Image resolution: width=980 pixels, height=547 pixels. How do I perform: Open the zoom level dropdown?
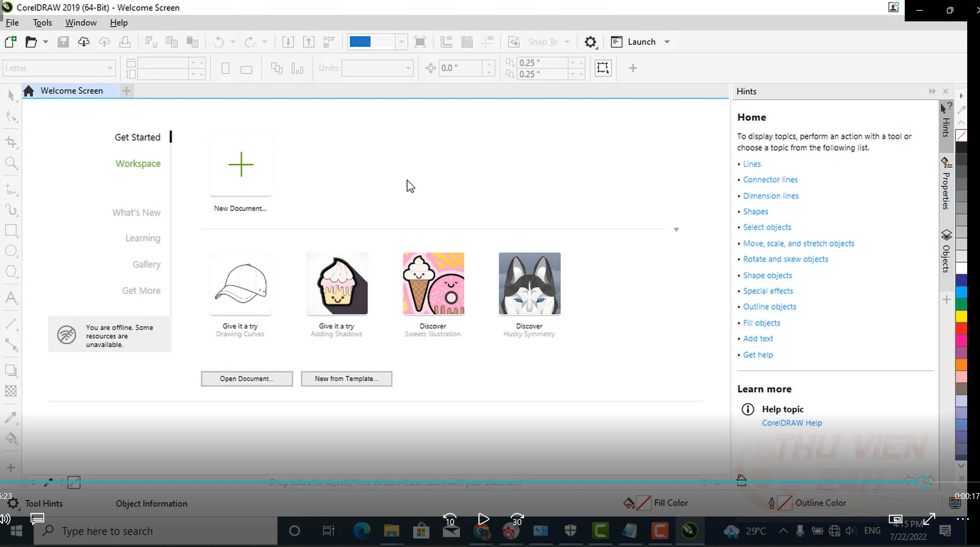[401, 42]
